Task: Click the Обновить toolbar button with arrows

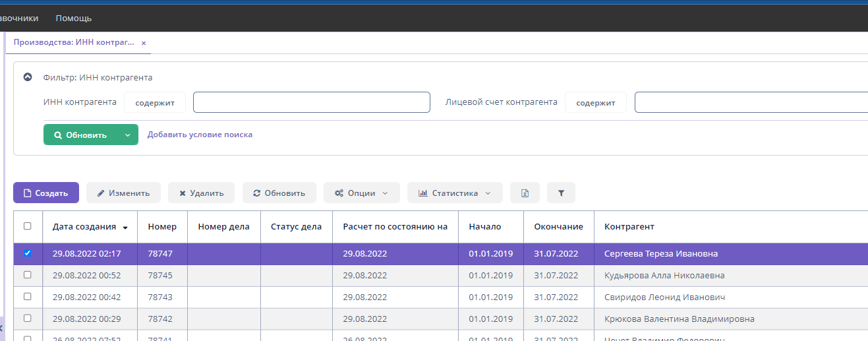Action: [x=279, y=193]
